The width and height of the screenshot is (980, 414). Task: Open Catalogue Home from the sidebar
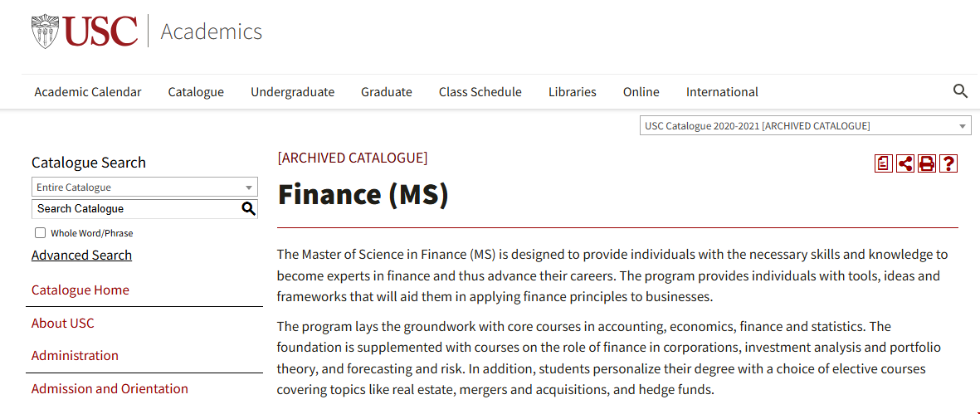(x=80, y=290)
